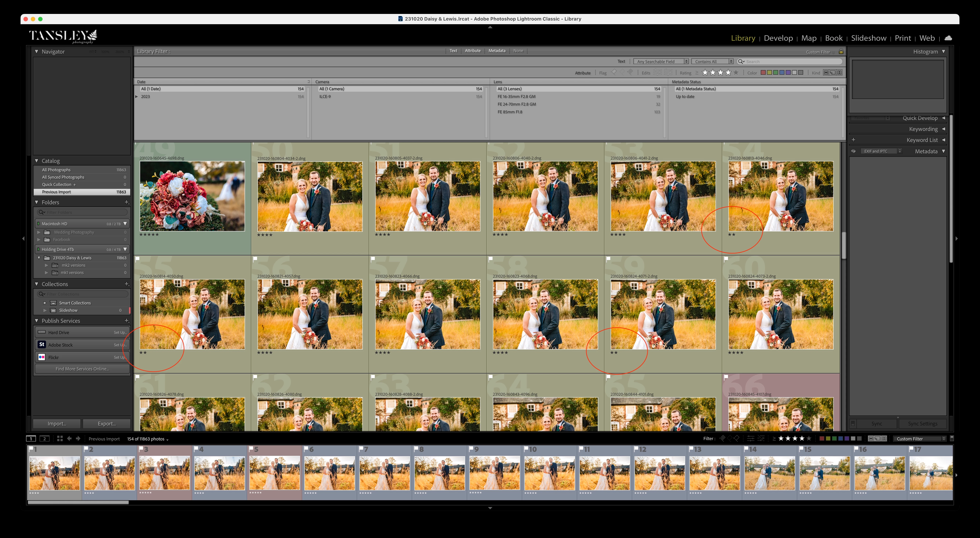
Task: Click the second monitor display button
Action: 45,439
